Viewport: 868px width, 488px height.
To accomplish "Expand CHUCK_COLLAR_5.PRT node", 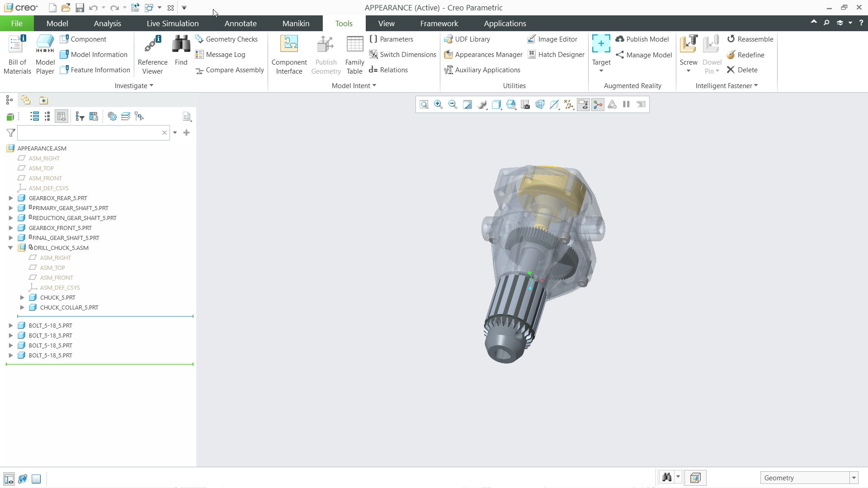I will point(22,307).
